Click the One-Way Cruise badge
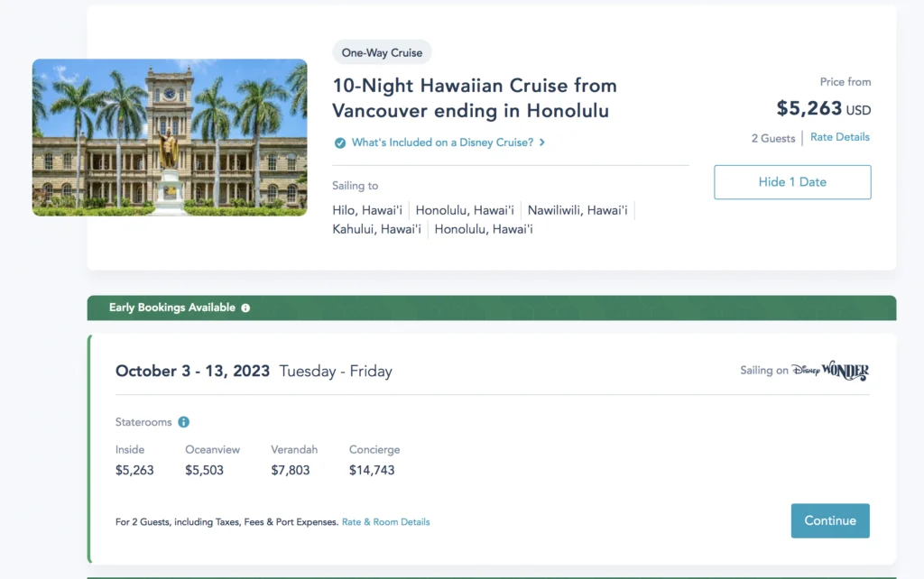The height and width of the screenshot is (579, 924). [382, 52]
